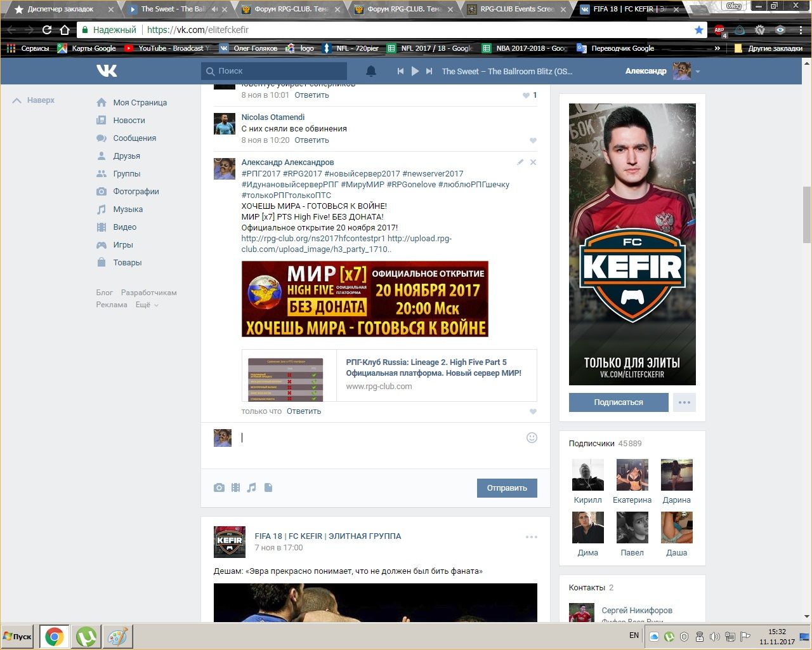Click the Подписаться button

click(x=618, y=402)
